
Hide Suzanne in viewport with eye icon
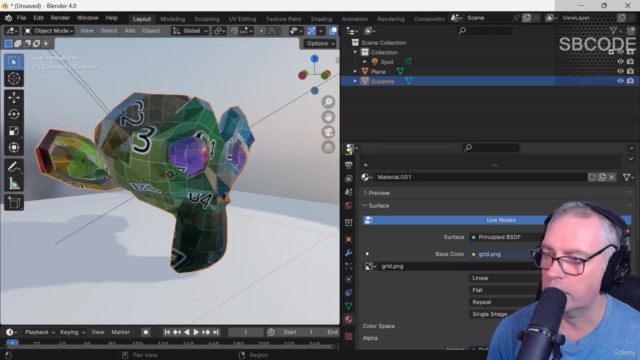(x=620, y=81)
